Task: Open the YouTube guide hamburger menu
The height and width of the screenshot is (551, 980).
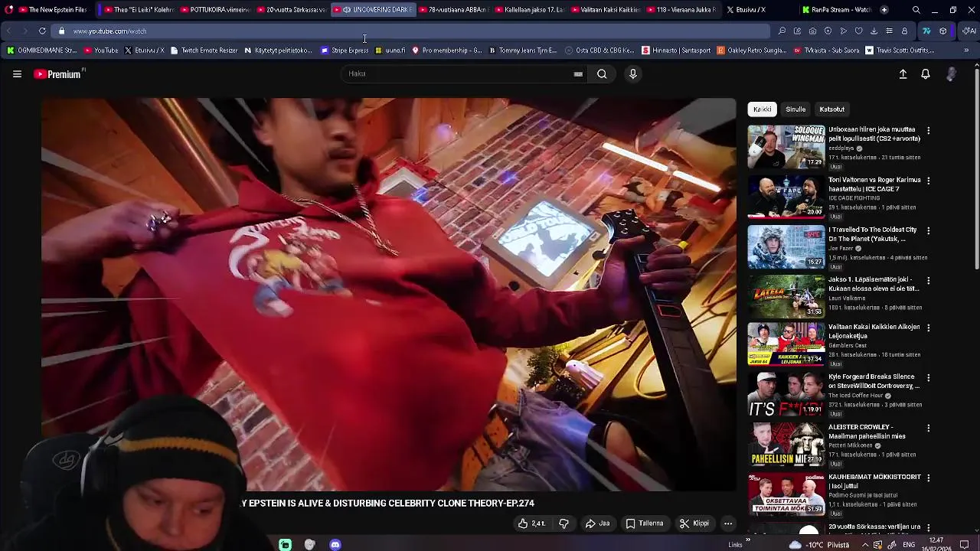Action: pos(17,74)
